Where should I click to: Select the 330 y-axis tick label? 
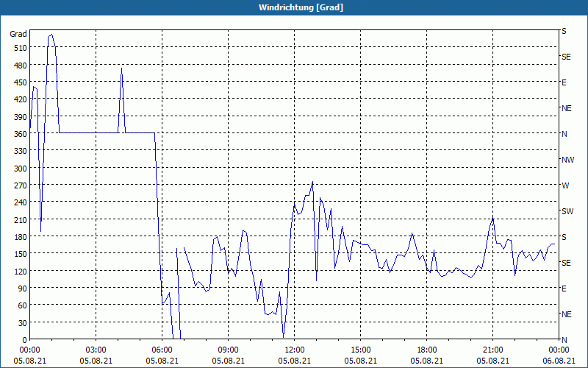click(21, 151)
